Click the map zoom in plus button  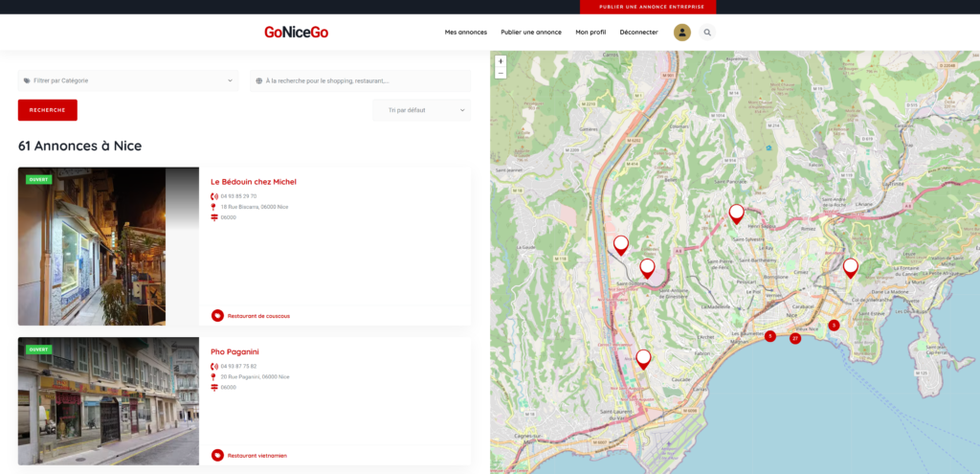tap(501, 61)
